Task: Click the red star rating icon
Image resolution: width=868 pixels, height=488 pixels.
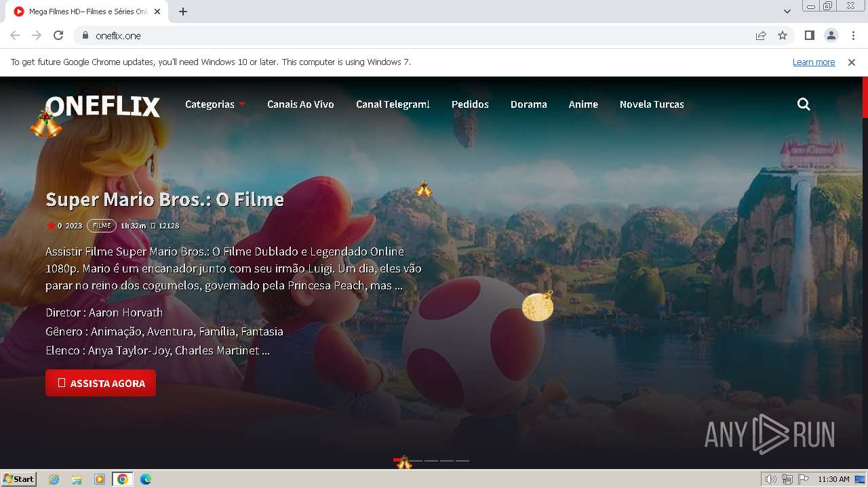Action: click(x=51, y=226)
